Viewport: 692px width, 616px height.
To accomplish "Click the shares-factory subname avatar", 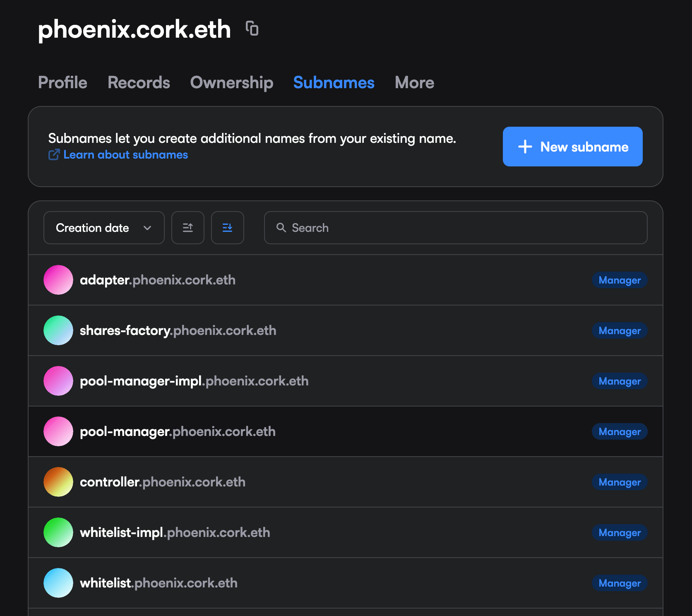I will (58, 330).
